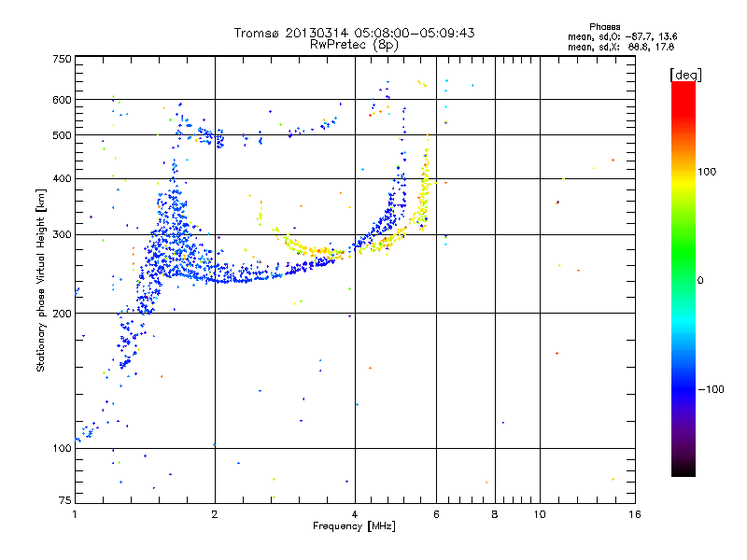Click the 200 km height tick label
Screen dimensions: 747x560
62,314
